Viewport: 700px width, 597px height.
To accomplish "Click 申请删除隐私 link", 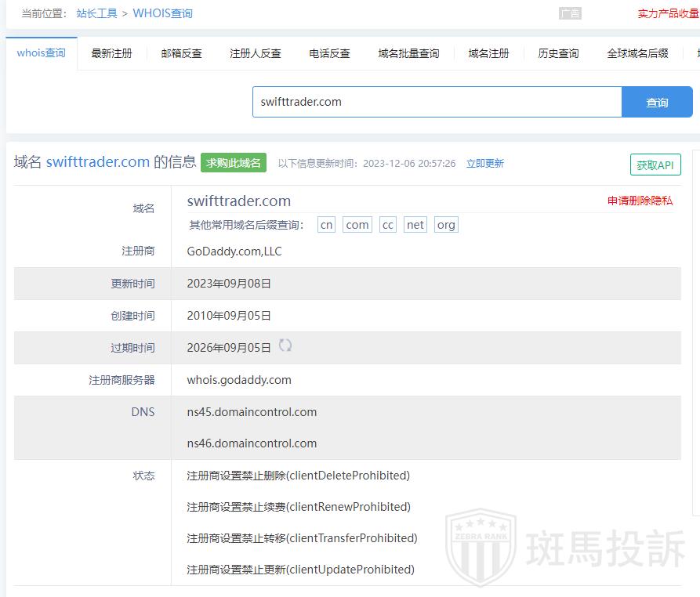I will click(640, 201).
